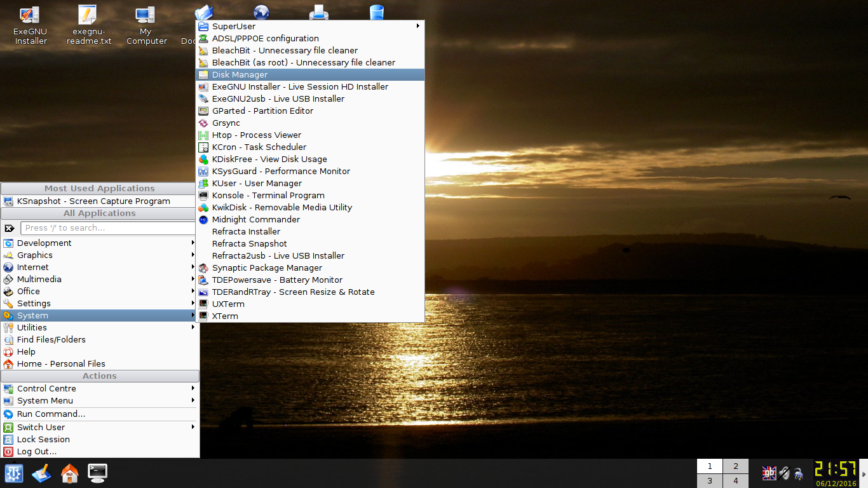Image resolution: width=868 pixels, height=488 pixels.
Task: Expand the Control Centre submenu
Action: click(46, 389)
